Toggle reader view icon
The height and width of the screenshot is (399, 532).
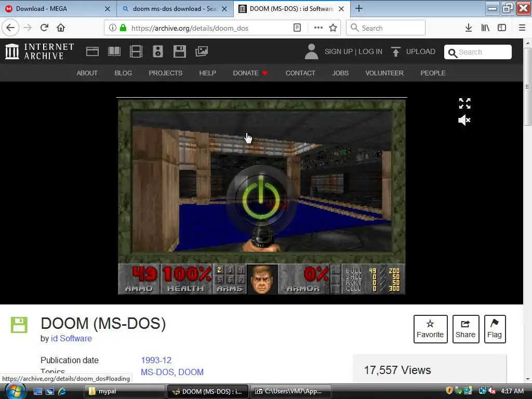(297, 28)
